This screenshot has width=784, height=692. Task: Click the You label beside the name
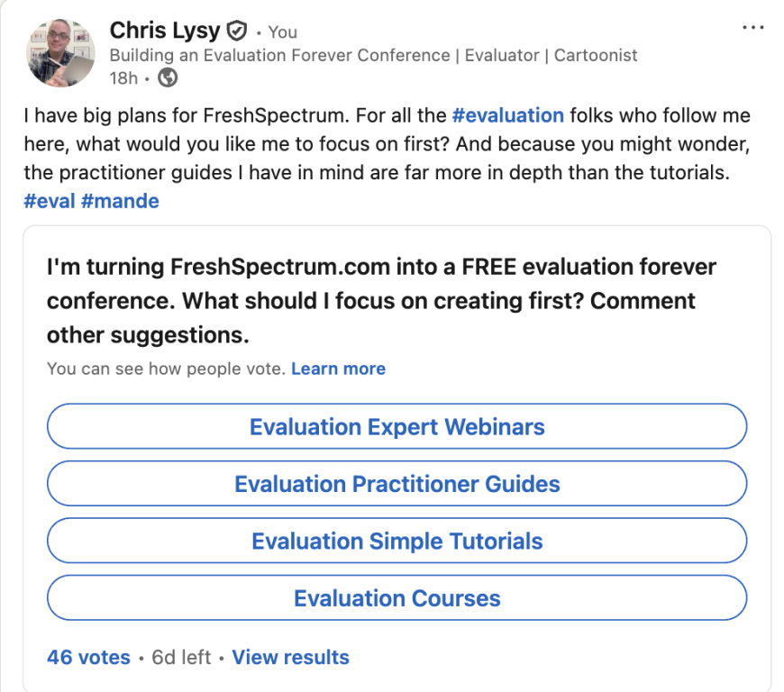pyautogui.click(x=282, y=32)
